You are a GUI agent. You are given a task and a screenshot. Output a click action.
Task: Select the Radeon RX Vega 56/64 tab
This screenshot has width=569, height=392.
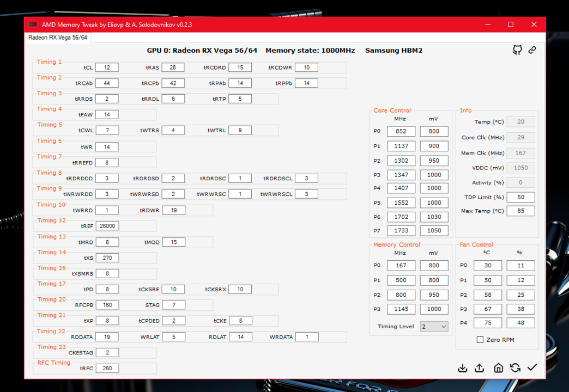tap(58, 38)
